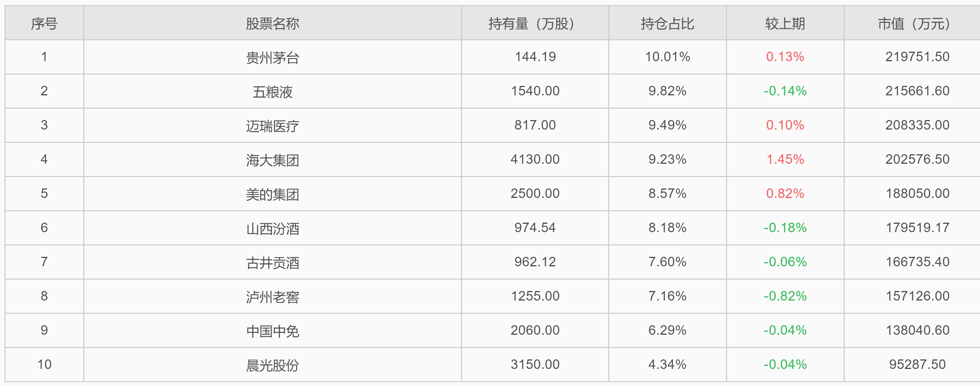980x386 pixels.
Task: Click the market value 219751.50
Action: (x=917, y=57)
